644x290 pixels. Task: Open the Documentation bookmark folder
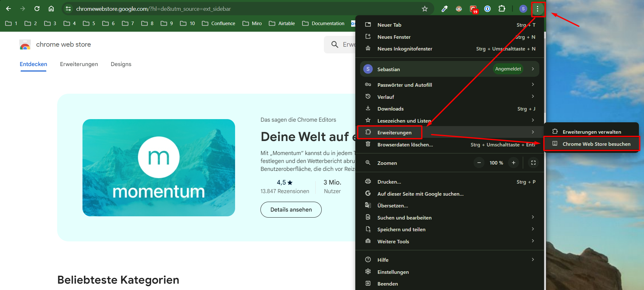tap(324, 24)
